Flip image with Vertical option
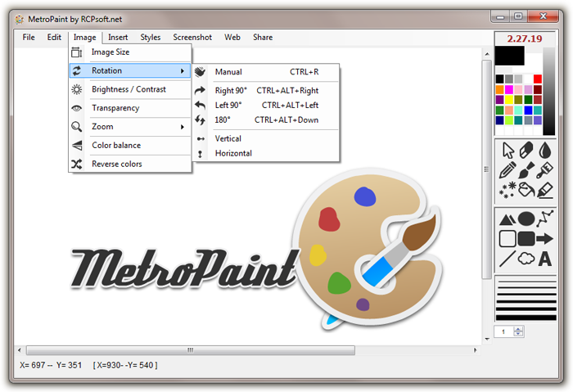Screen dimensions: 573x392 (x=266, y=138)
